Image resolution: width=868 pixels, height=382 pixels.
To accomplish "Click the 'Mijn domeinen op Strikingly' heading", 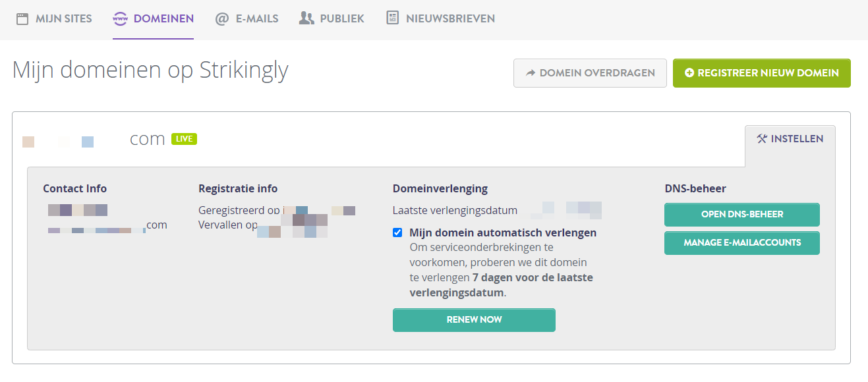I will [150, 70].
